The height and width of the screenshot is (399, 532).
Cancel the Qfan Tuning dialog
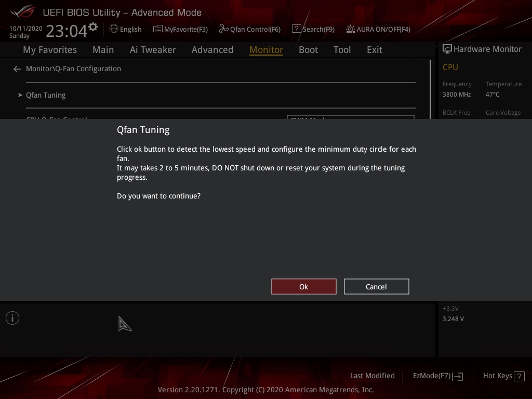coord(376,287)
